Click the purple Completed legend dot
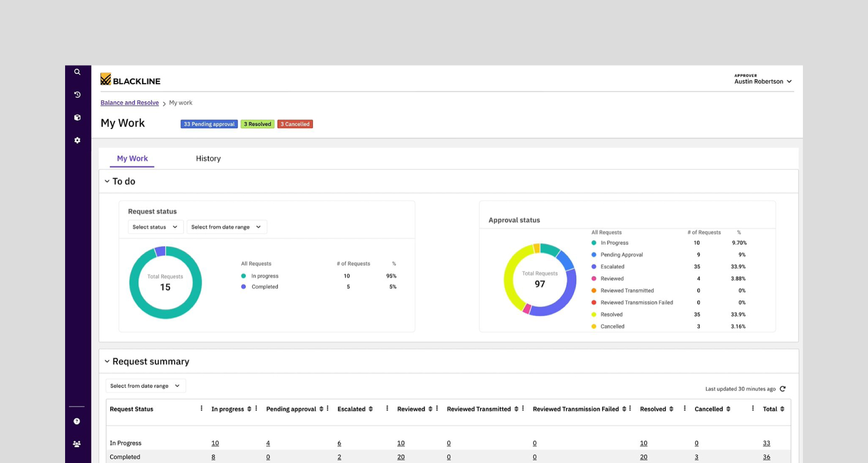Image resolution: width=868 pixels, height=463 pixels. coord(244,287)
